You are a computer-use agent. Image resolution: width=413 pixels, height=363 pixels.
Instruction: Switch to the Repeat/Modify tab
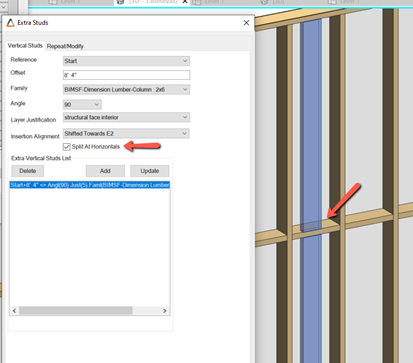coord(65,46)
